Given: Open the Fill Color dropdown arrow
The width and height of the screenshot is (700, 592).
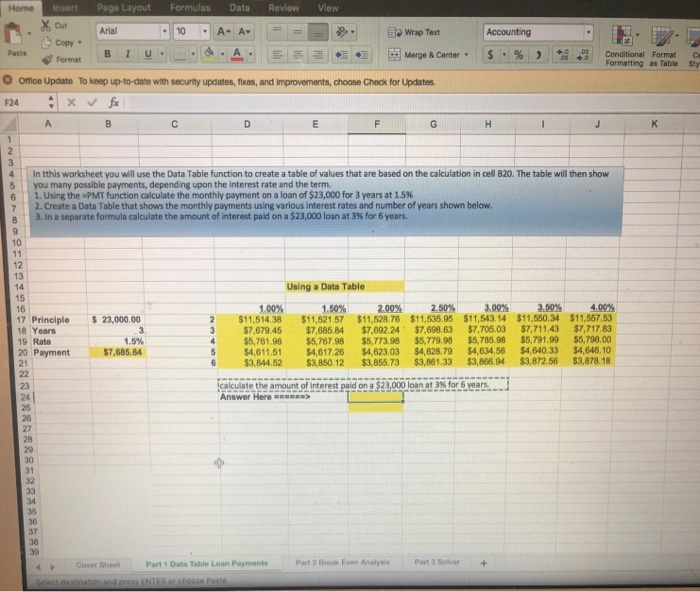Looking at the screenshot, I should (222, 54).
